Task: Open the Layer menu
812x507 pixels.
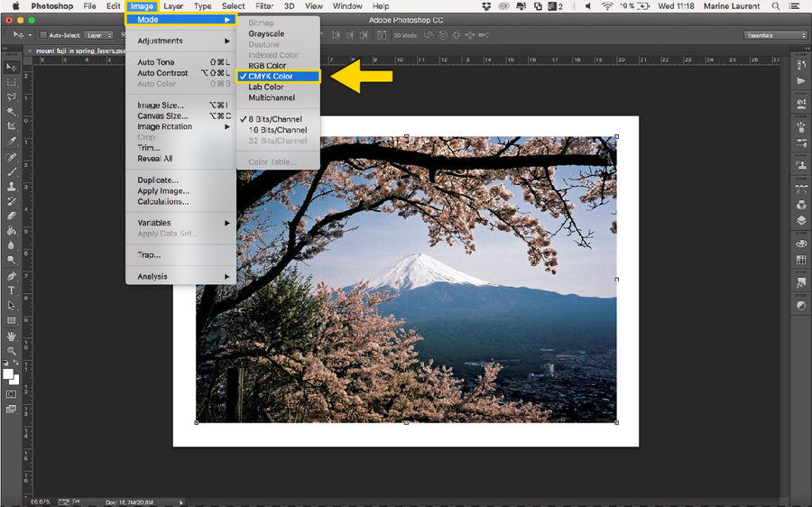Action: [x=173, y=6]
